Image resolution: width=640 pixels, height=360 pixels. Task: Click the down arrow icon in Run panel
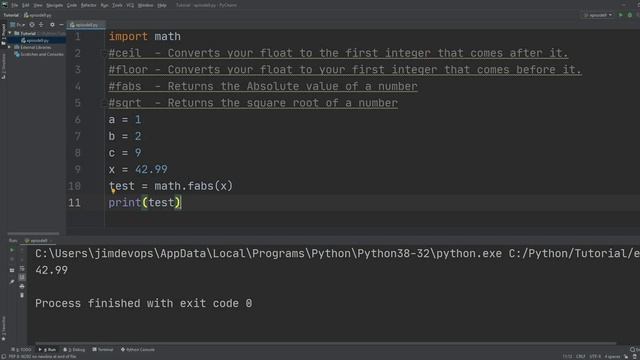click(x=22, y=259)
